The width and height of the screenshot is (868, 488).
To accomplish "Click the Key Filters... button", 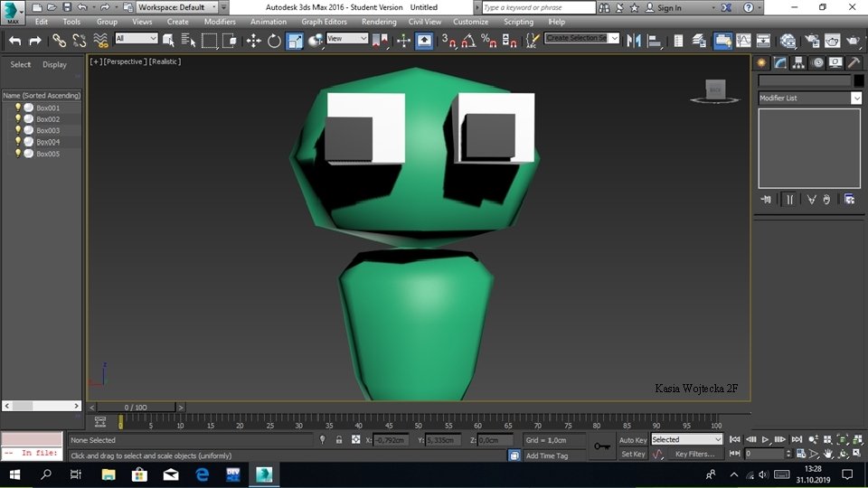I will (x=694, y=455).
